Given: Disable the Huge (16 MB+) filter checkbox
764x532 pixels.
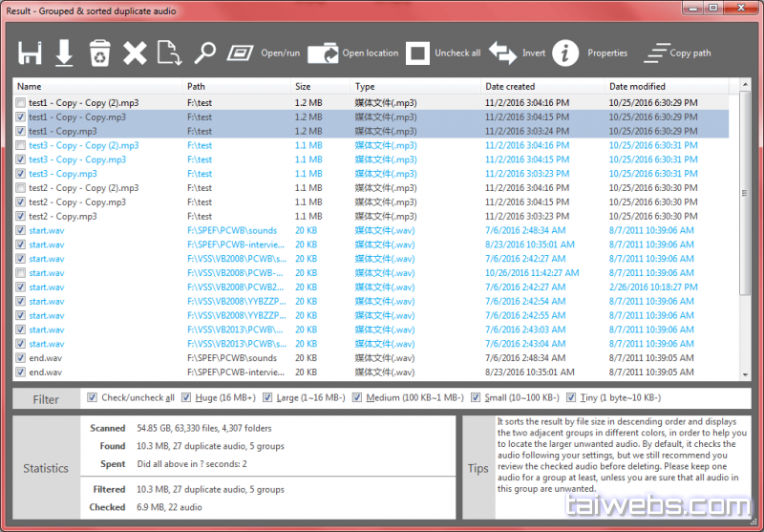Looking at the screenshot, I should tap(186, 398).
